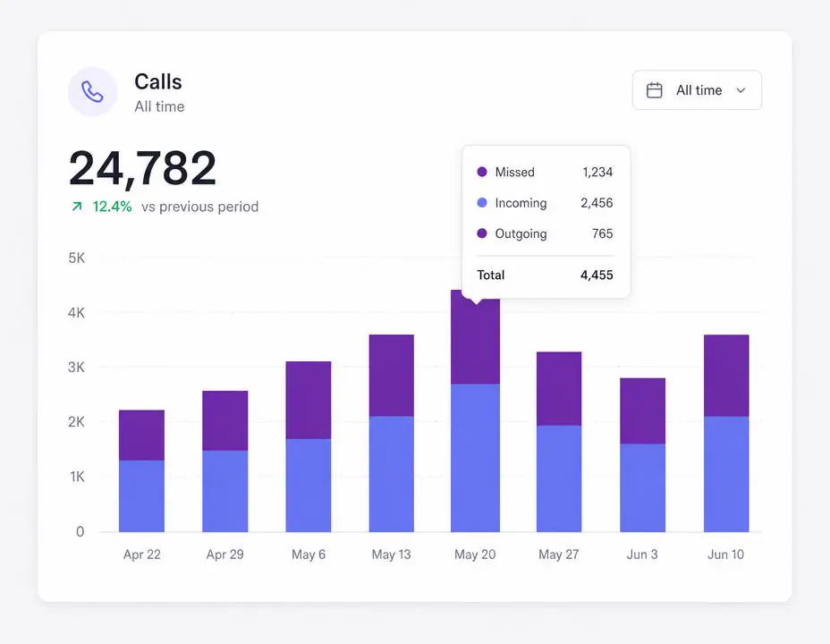This screenshot has height=644, width=830.
Task: Click the 5K y-axis label
Action: point(76,258)
